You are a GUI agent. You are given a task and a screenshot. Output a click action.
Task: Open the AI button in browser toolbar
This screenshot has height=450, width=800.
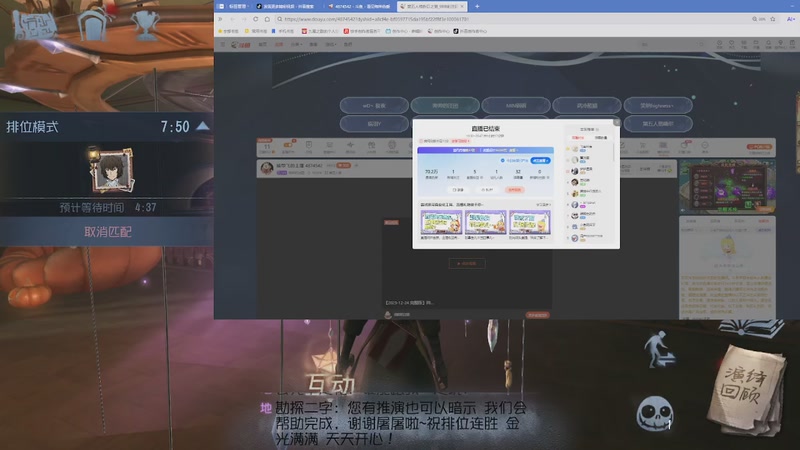(791, 19)
